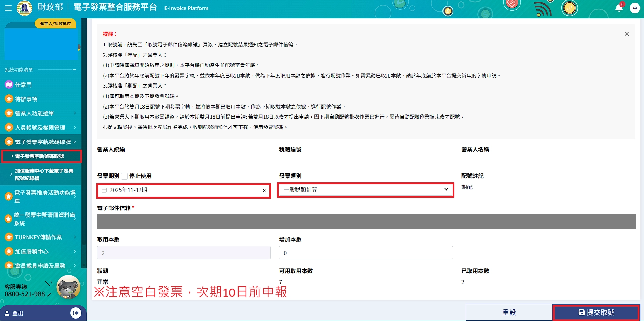Click the notification bell icon
Image resolution: width=644 pixels, height=321 pixels.
point(619,8)
